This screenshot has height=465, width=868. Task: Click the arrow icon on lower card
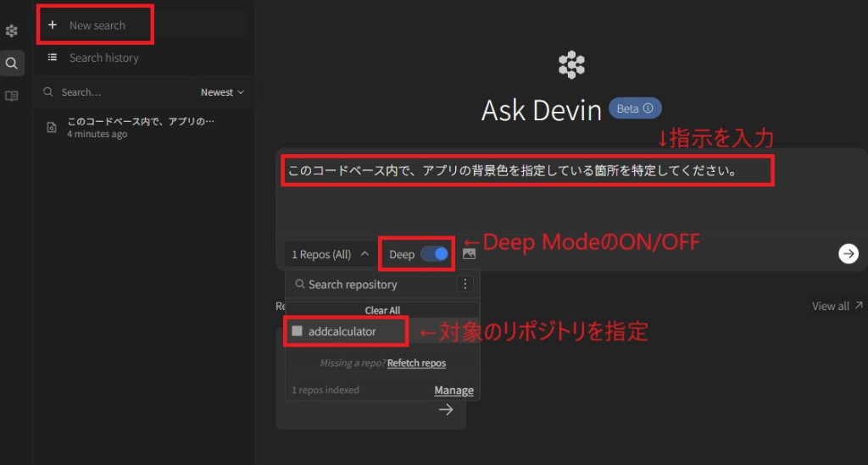(x=446, y=410)
